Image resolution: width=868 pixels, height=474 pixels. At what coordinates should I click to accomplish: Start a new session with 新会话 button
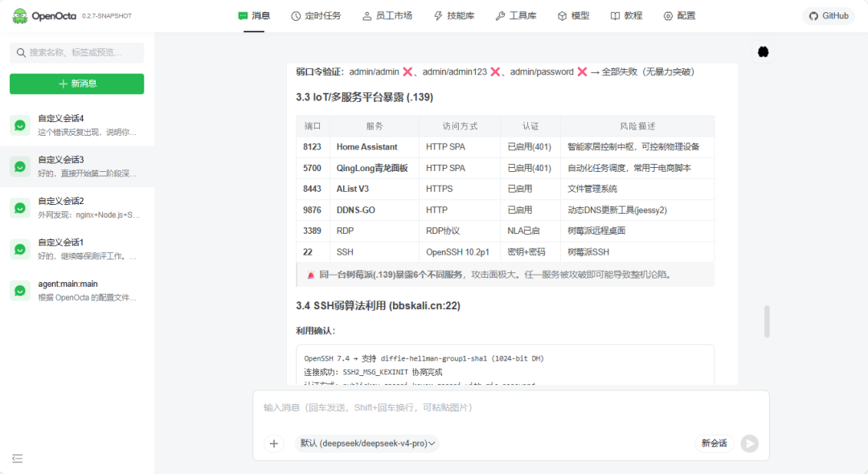(x=714, y=443)
